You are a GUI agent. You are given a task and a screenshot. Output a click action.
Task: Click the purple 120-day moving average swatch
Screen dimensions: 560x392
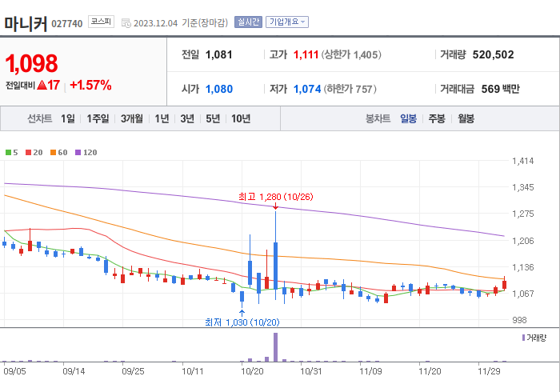tap(78, 153)
